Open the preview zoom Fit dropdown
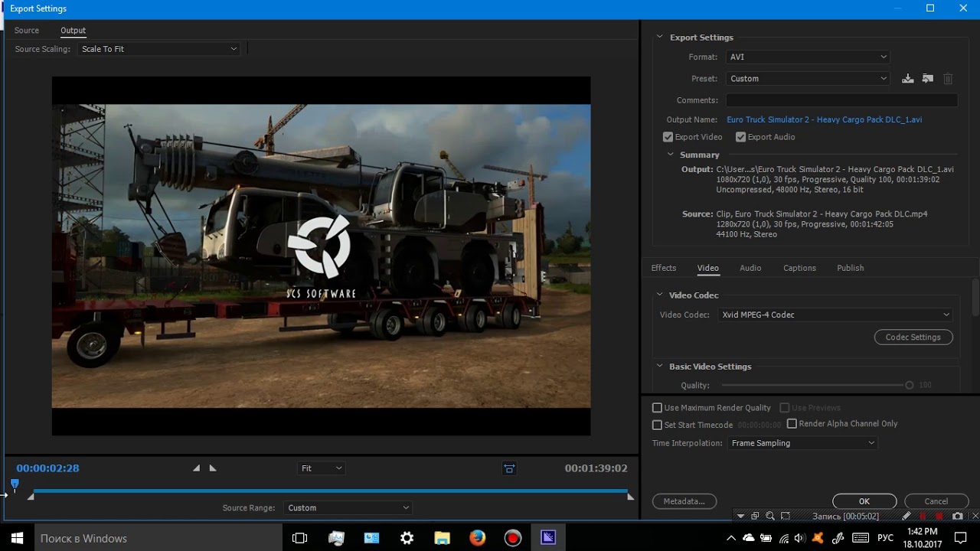 point(322,468)
